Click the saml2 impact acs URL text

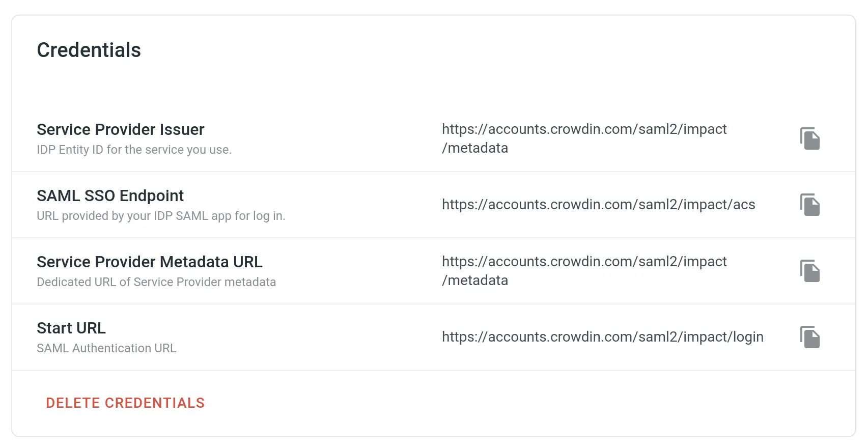pyautogui.click(x=598, y=205)
